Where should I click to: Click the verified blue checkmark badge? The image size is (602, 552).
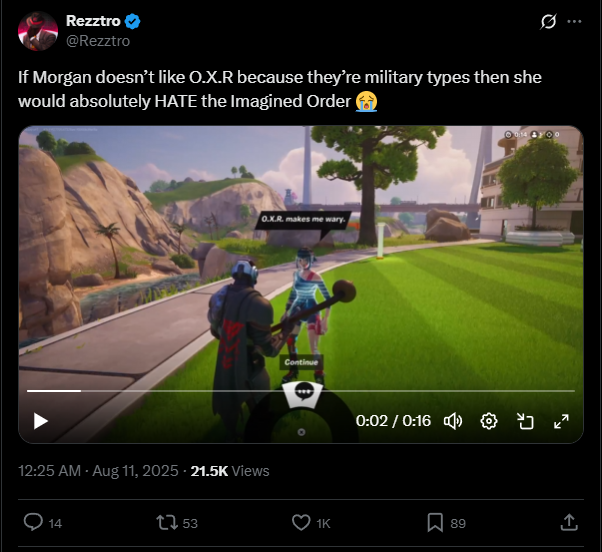pyautogui.click(x=132, y=21)
